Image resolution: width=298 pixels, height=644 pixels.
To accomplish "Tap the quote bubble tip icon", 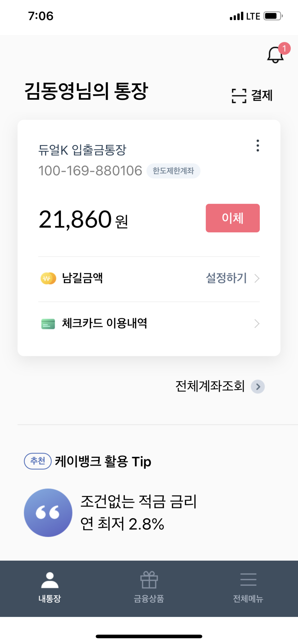I will click(48, 512).
